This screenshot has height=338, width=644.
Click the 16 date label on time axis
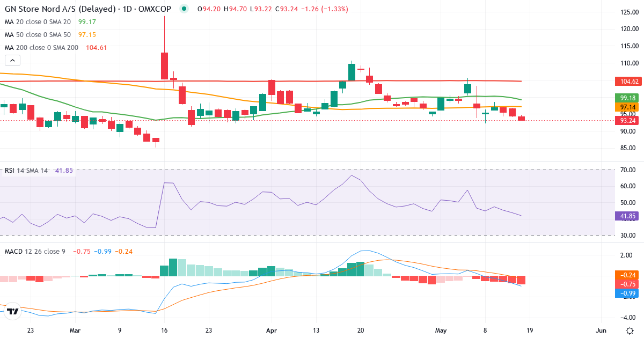164,330
